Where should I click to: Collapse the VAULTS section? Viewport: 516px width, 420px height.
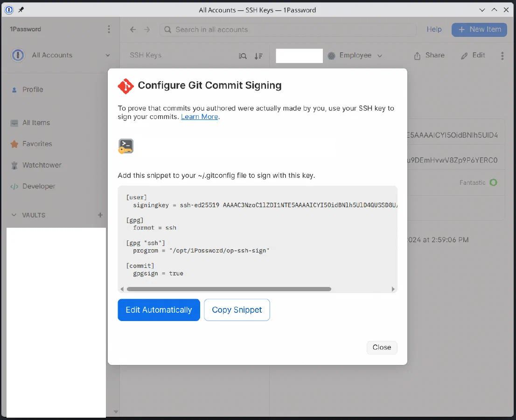14,215
